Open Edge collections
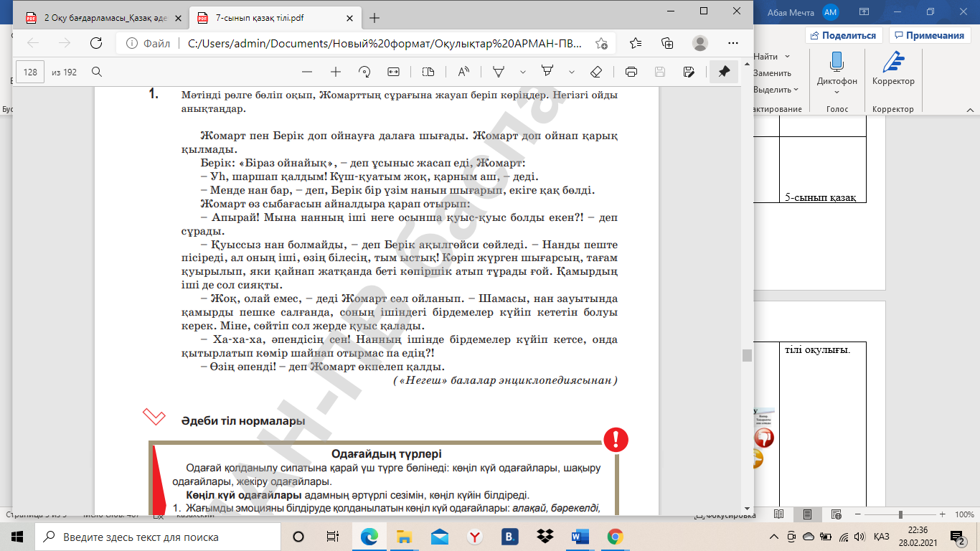The image size is (980, 551). 668,43
